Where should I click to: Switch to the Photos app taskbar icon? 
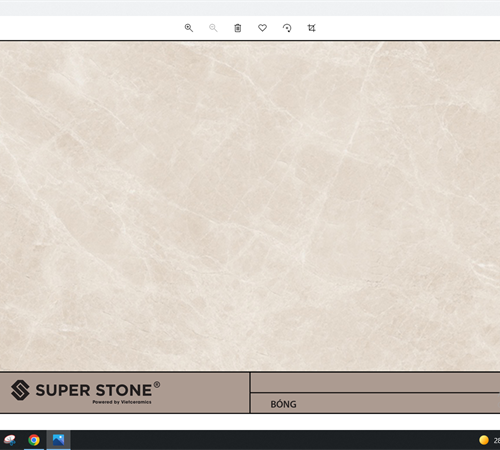[x=58, y=440]
